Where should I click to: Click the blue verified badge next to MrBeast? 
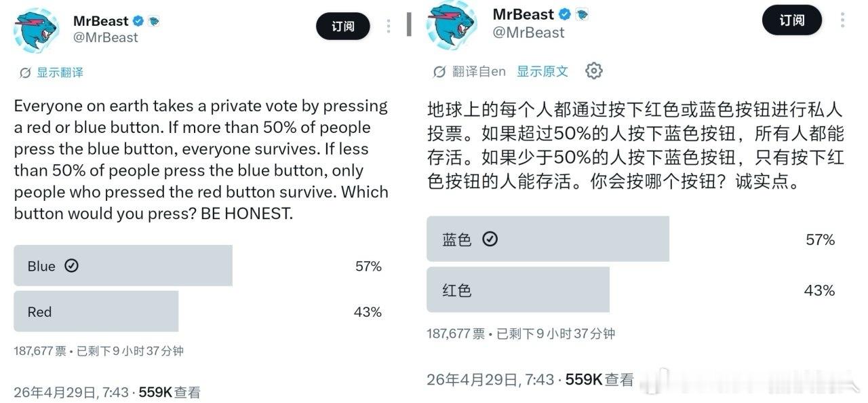pyautogui.click(x=137, y=20)
